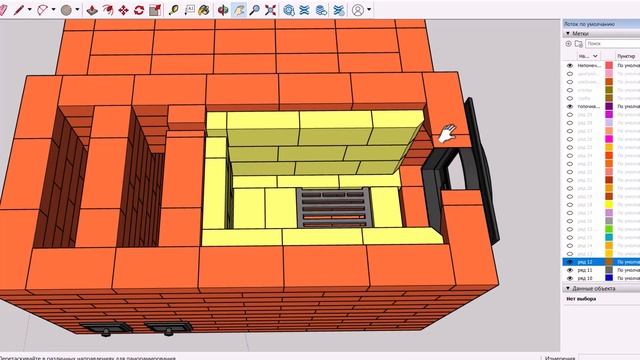Click the user account icon
The image size is (640, 360).
point(358,10)
